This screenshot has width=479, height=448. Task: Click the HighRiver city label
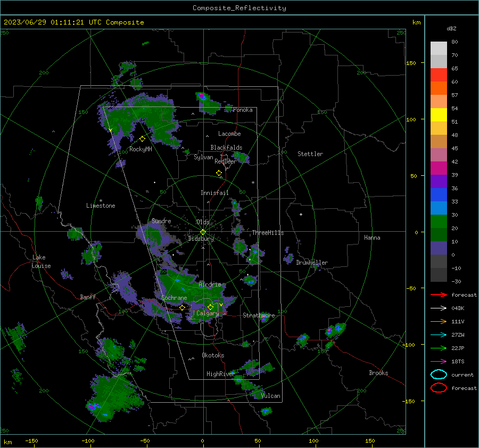pyautogui.click(x=221, y=374)
